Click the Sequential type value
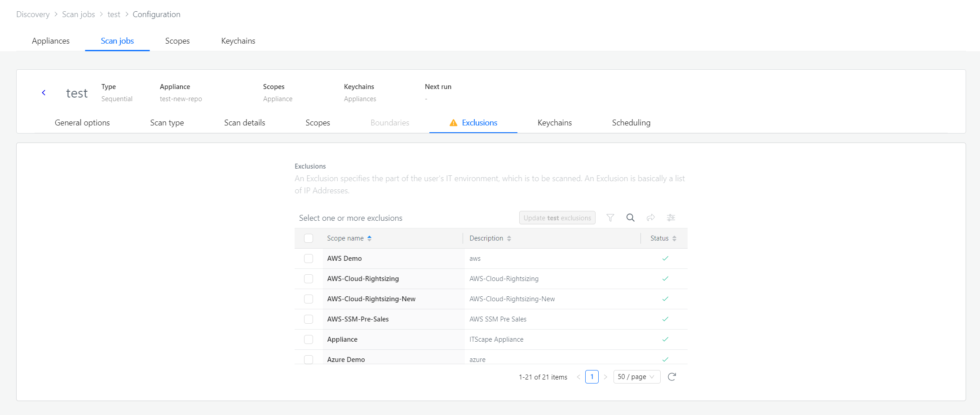The image size is (980, 415). 117,99
